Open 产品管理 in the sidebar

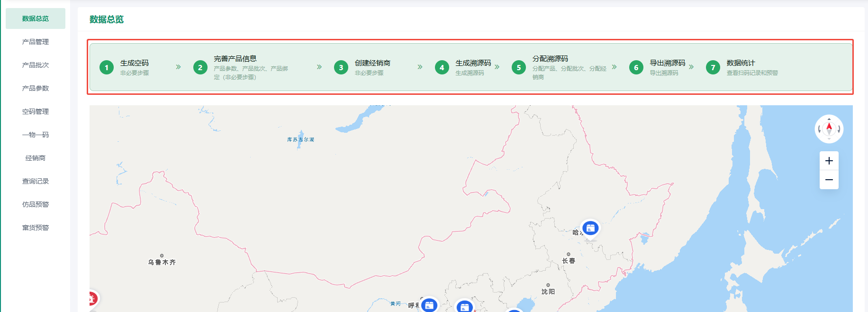pos(36,42)
